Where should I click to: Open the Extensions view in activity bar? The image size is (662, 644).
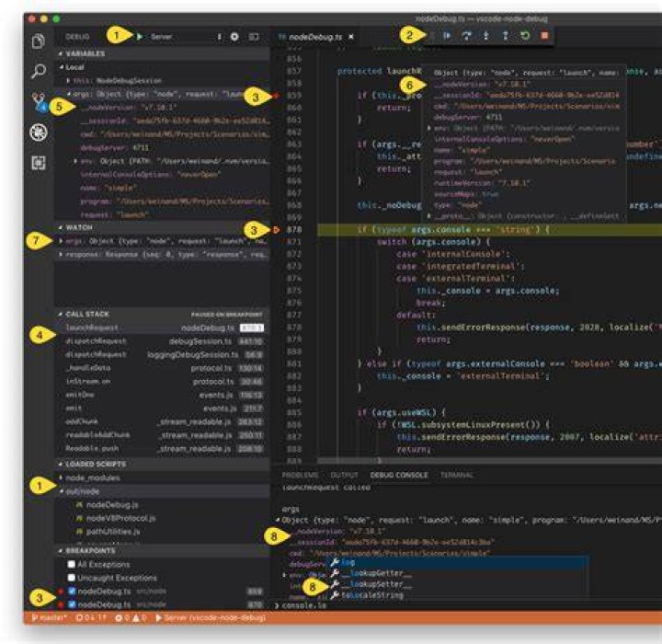coord(39,163)
